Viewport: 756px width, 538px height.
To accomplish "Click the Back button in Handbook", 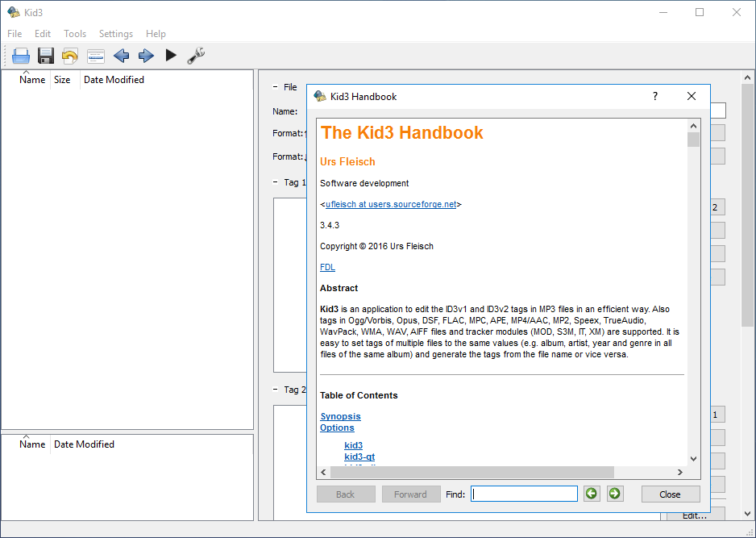I will [346, 494].
